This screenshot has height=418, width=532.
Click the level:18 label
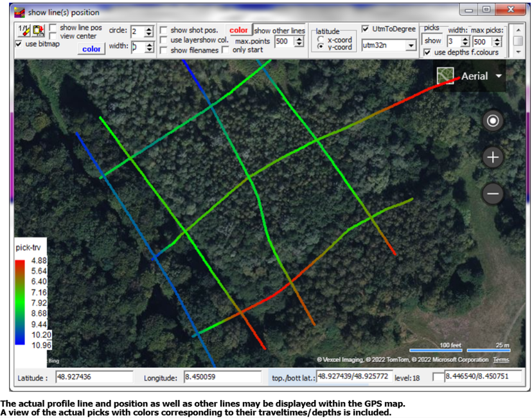407,378
